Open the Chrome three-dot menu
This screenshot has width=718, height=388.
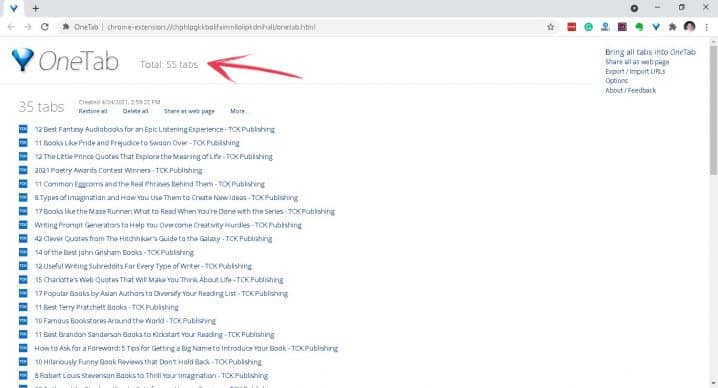(x=707, y=27)
